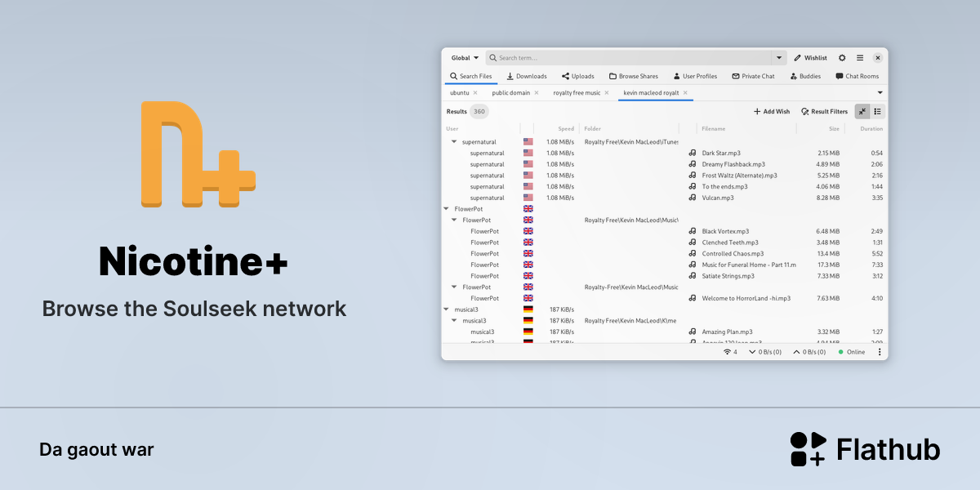Click the download speed indicator in status bar

[765, 352]
